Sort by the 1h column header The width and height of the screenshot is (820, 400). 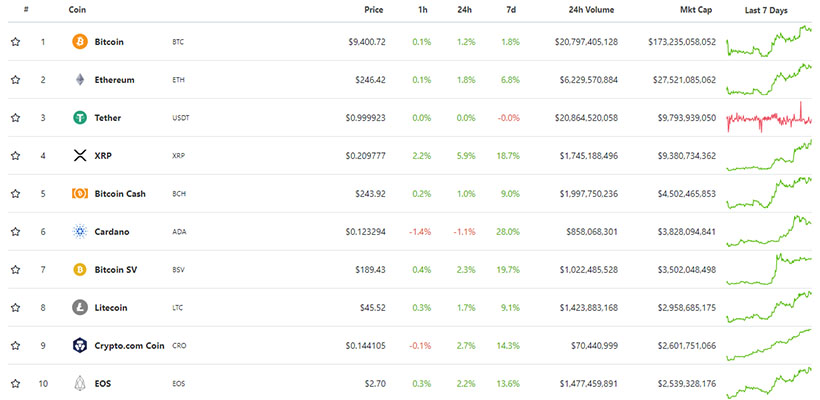click(423, 10)
